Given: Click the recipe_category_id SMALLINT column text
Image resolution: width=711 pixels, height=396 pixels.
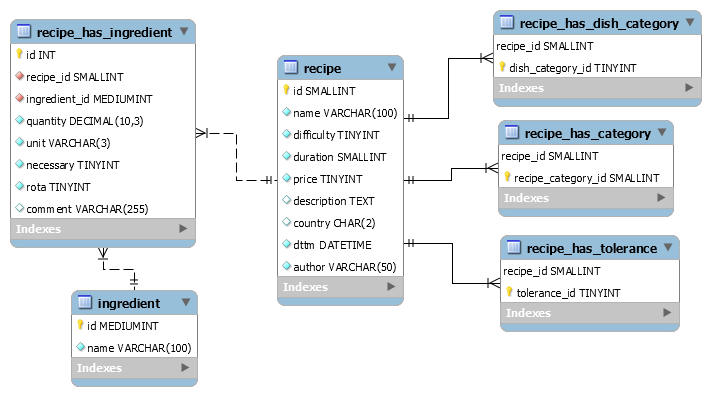Looking at the screenshot, I should 587,178.
